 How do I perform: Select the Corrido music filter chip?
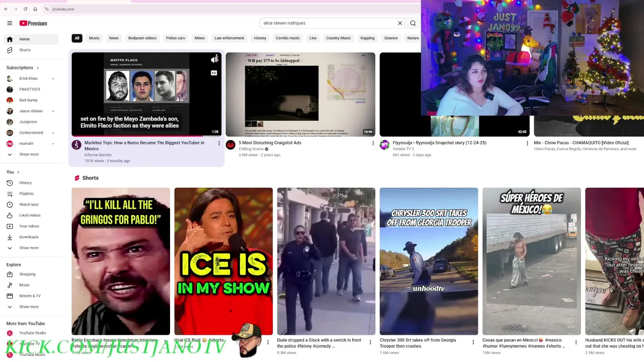288,38
